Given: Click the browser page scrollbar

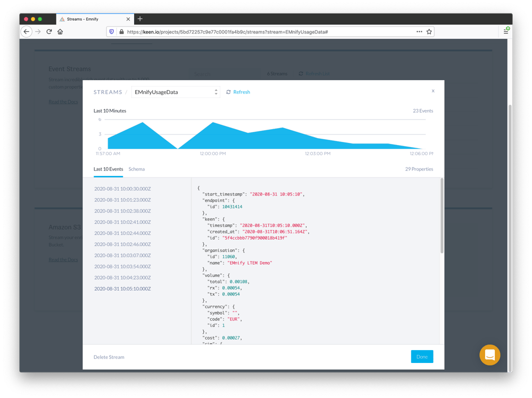Looking at the screenshot, I should tap(510, 238).
